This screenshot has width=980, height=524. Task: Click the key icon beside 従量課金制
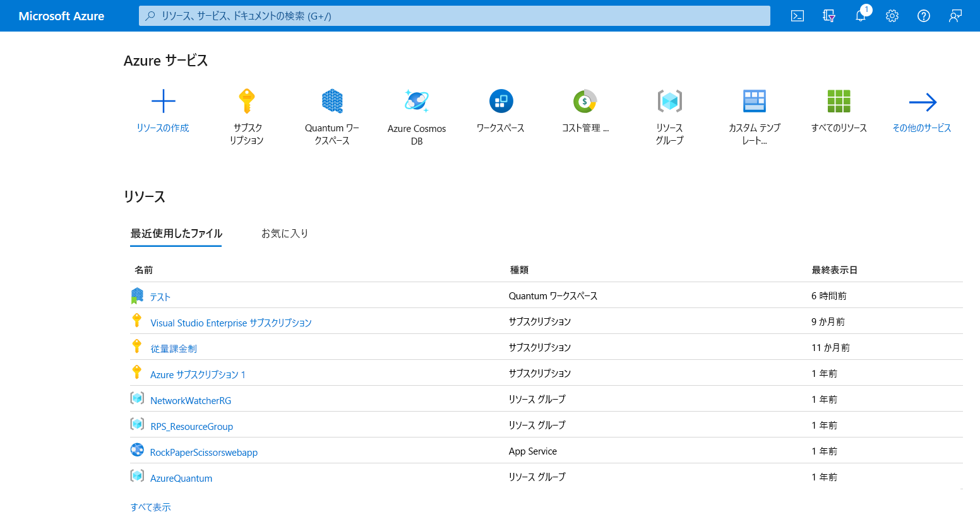[137, 346]
